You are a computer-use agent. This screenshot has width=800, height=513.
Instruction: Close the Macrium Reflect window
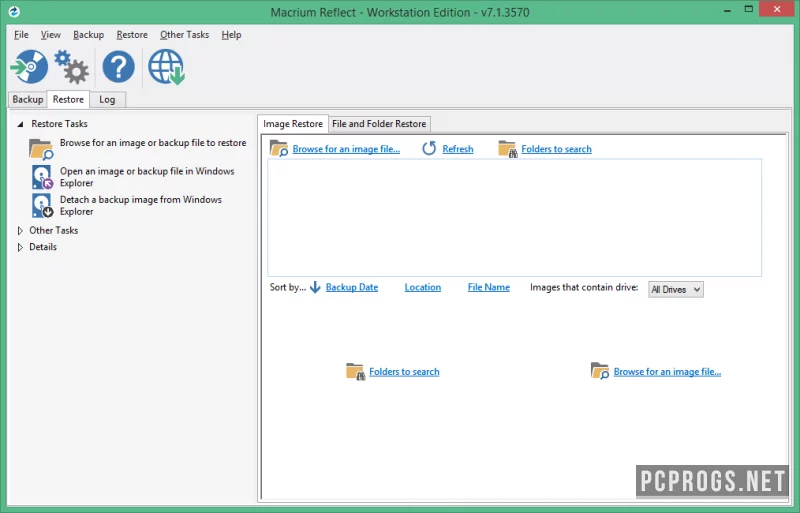pyautogui.click(x=777, y=9)
